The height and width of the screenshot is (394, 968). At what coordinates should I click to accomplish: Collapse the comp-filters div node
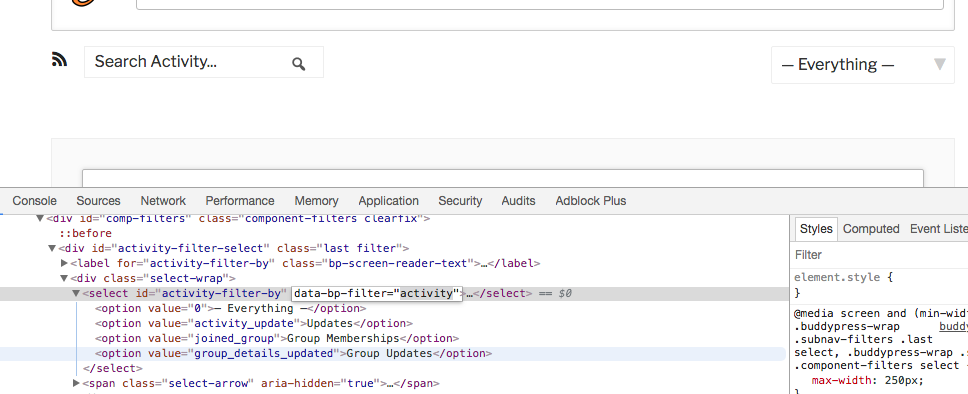pos(40,218)
